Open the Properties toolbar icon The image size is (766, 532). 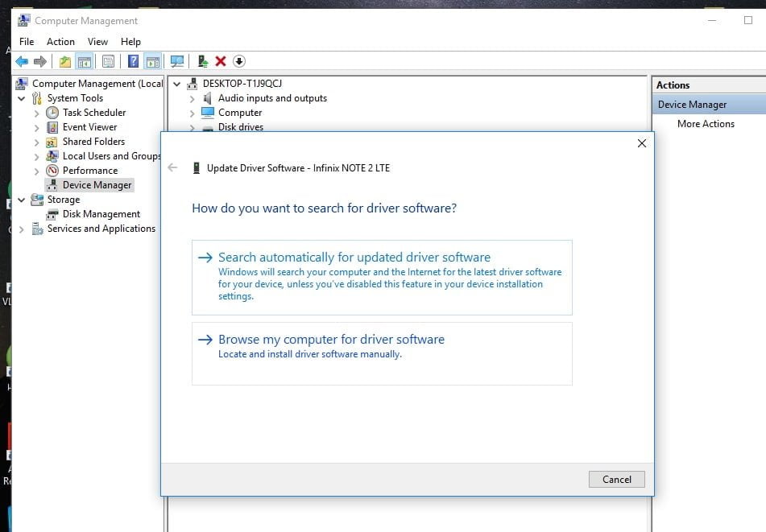tap(109, 61)
